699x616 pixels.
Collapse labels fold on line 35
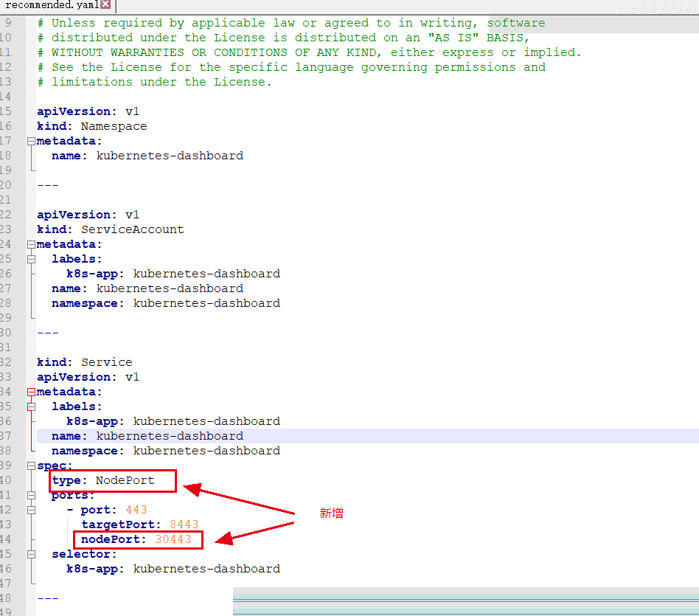31,406
